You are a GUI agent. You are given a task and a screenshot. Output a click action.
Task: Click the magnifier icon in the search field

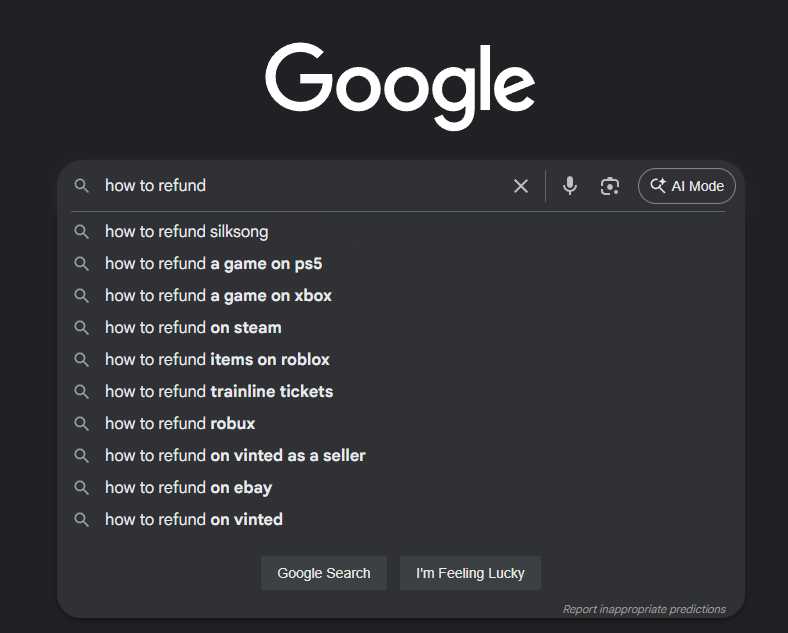(81, 186)
